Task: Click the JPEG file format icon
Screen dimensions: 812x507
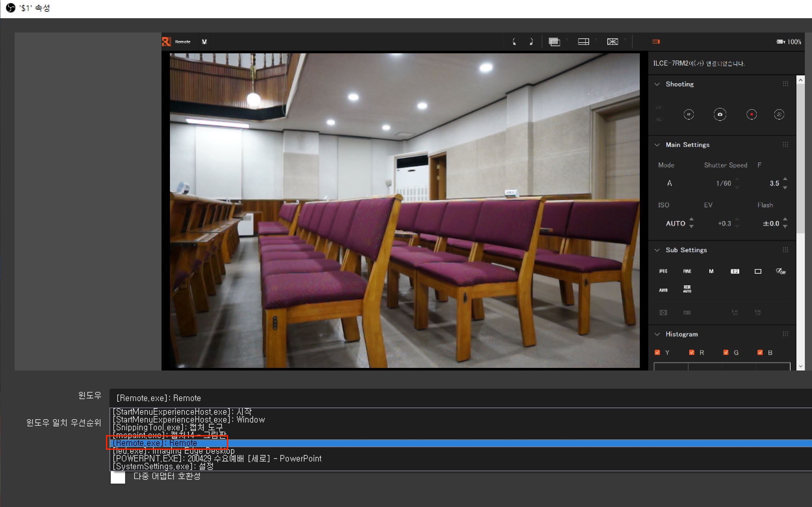Action: pos(663,271)
